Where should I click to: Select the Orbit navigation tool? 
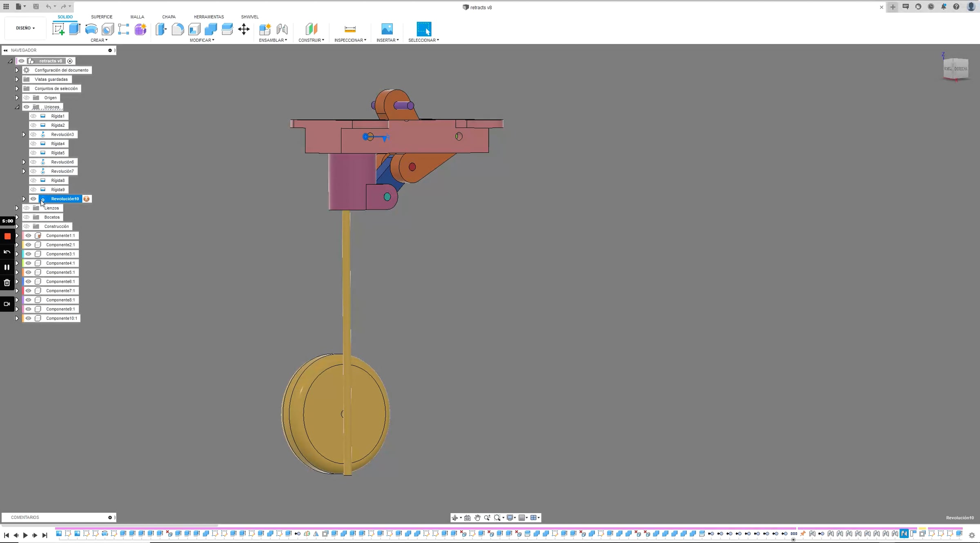(x=454, y=518)
